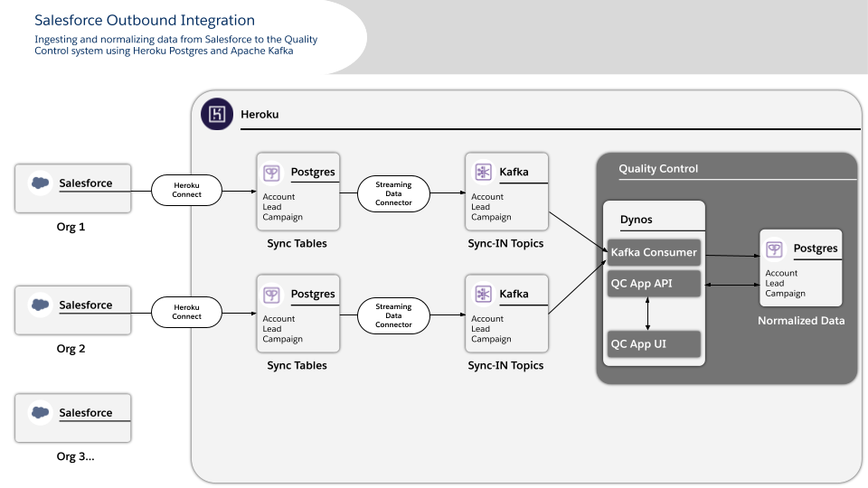Click the Org 1 label
The image size is (868, 488).
(71, 227)
